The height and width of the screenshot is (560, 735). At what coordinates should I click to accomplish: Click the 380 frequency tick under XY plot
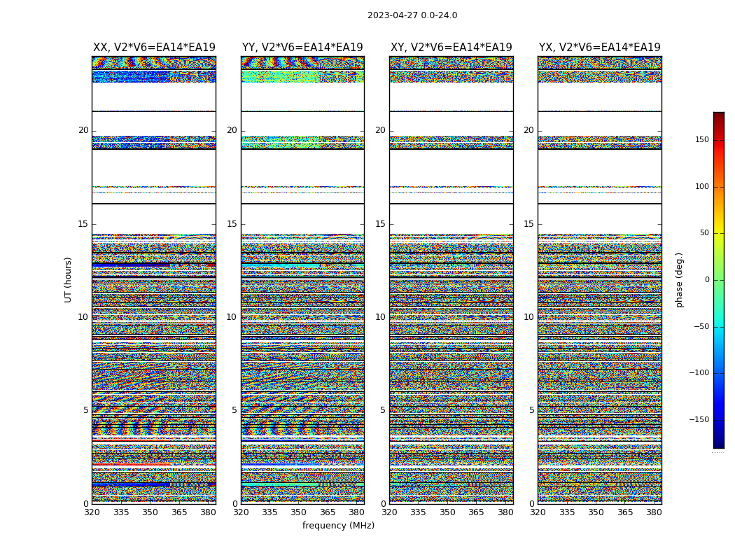(x=505, y=512)
